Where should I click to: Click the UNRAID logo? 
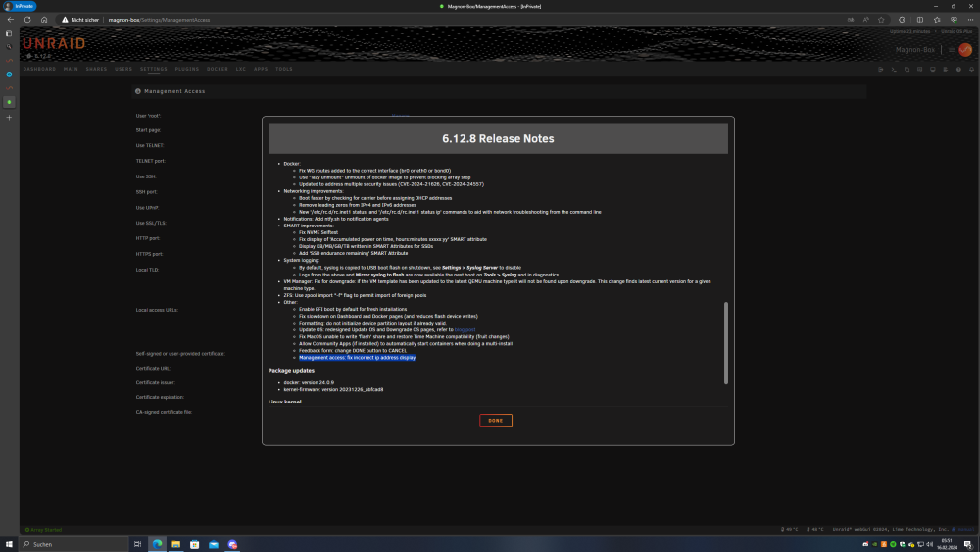[54, 43]
